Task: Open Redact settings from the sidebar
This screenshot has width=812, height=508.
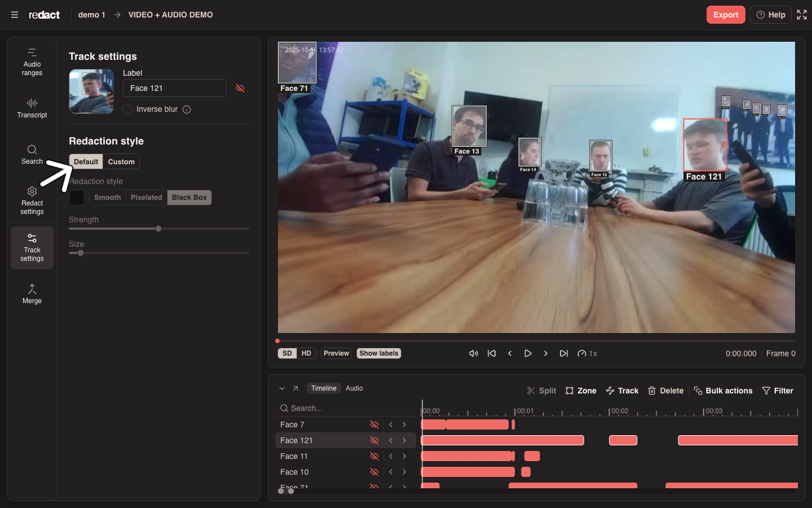Action: coord(32,200)
